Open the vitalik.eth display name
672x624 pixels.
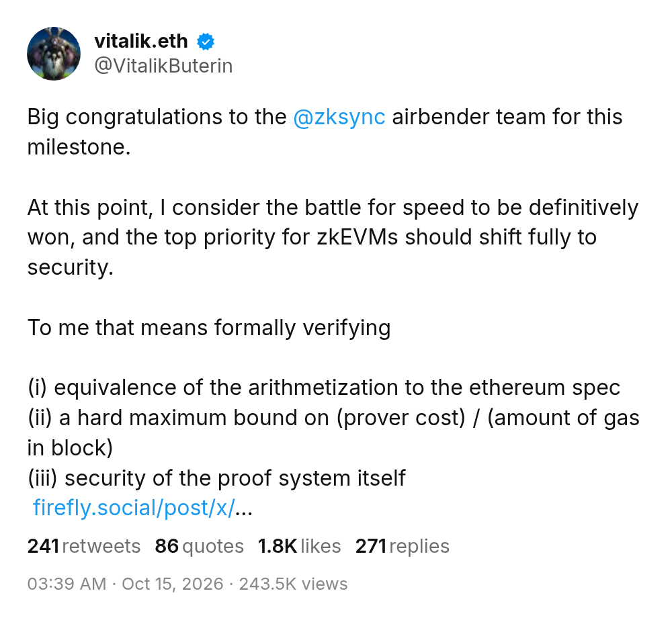coord(141,42)
